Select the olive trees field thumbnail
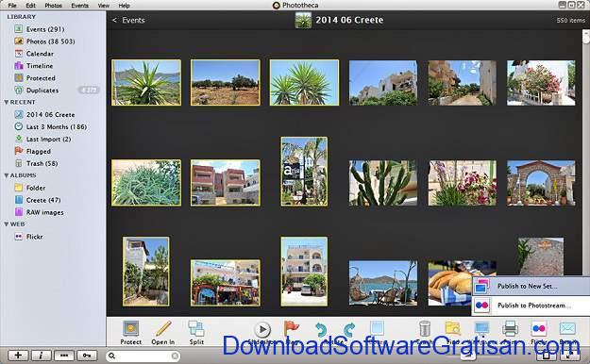This screenshot has height=364, width=590. (225, 82)
